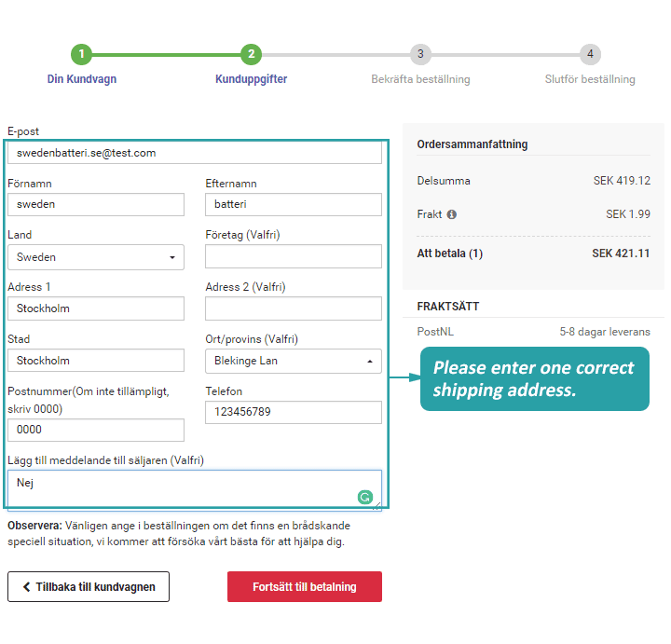Click step 2 circle Kunduppgifter
Screen dimensions: 671x644
click(251, 54)
